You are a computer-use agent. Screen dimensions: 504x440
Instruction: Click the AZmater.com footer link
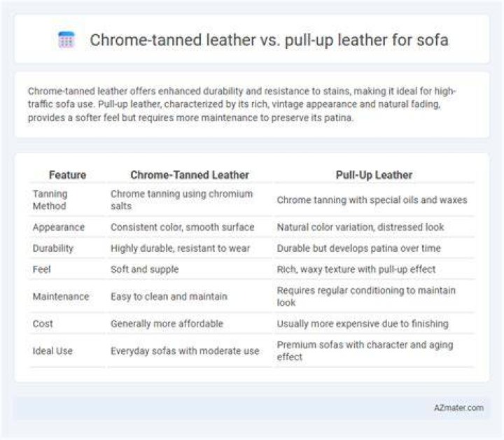[458, 408]
